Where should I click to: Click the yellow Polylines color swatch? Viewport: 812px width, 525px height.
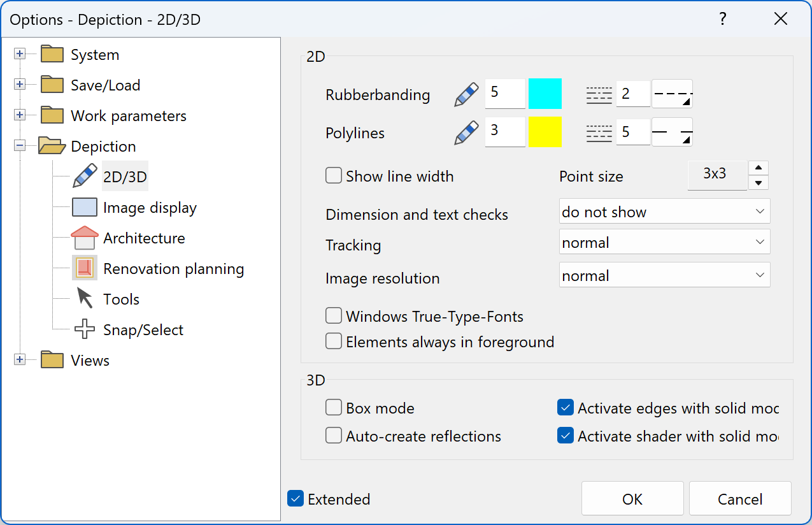pyautogui.click(x=545, y=132)
